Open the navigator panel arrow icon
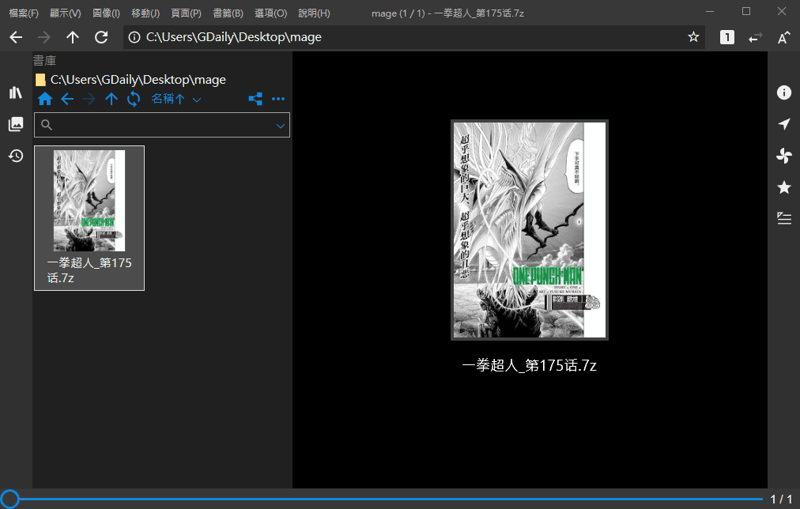The image size is (800, 509). click(784, 124)
